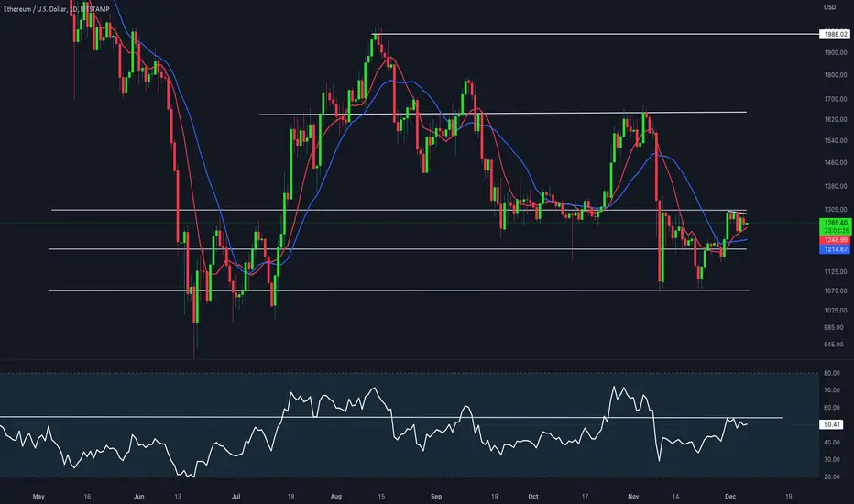Click the green 1265.40 current price label
The image size is (854, 504).
(x=835, y=223)
